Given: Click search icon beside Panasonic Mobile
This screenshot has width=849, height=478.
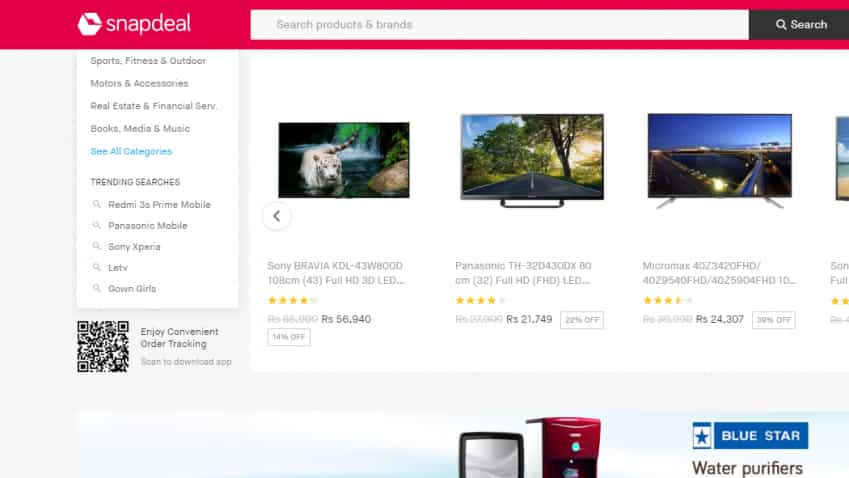Looking at the screenshot, I should pyautogui.click(x=96, y=225).
